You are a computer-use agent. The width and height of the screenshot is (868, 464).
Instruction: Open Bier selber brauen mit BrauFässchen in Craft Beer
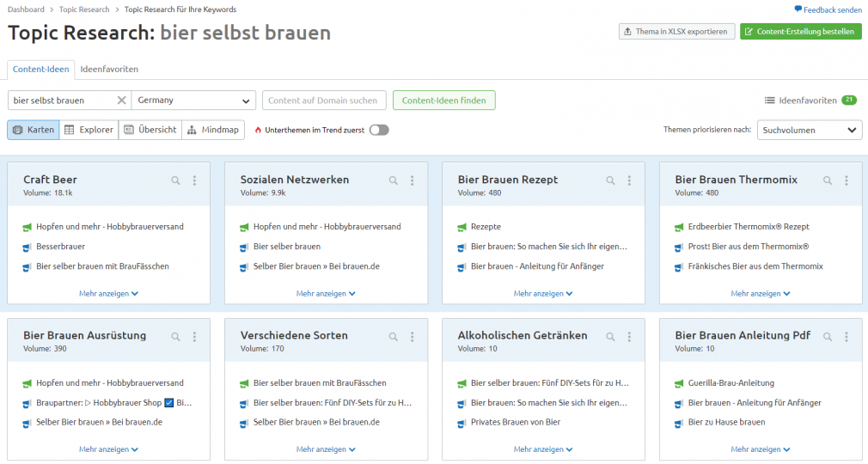pos(102,266)
